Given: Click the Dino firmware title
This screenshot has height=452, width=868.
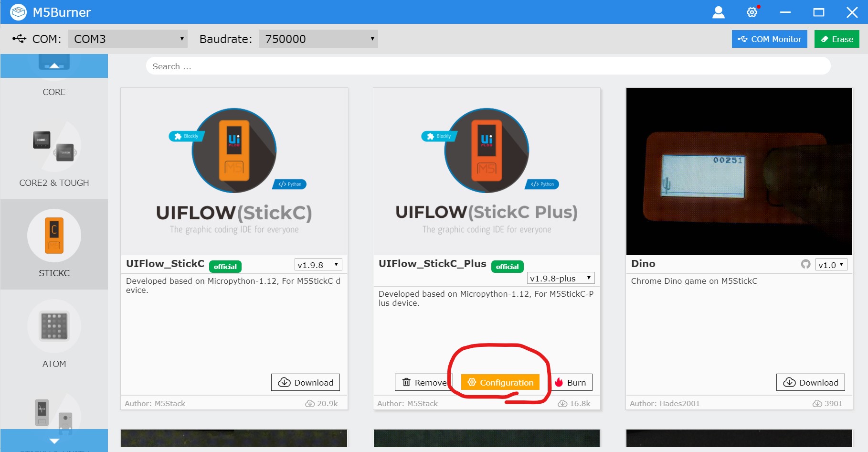Looking at the screenshot, I should [x=643, y=264].
